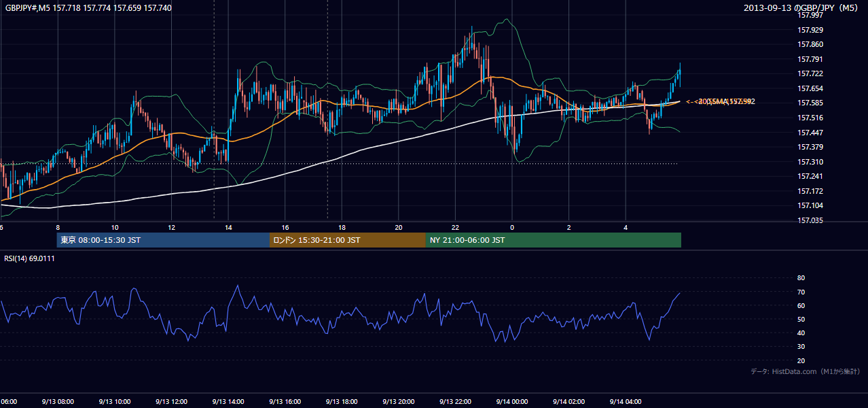Screen dimensions: 868x408
Task: Select the 9/13 14:00 bottom time label
Action: click(228, 402)
